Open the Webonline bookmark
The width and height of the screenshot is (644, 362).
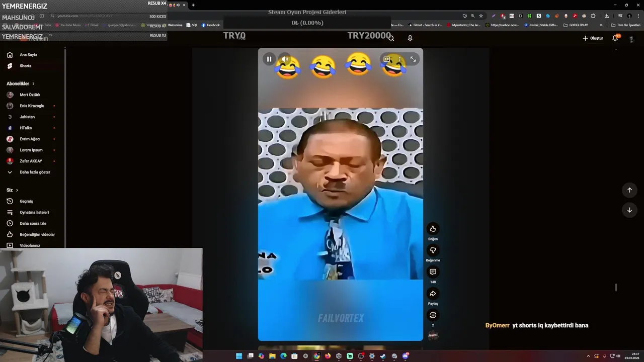[175, 25]
